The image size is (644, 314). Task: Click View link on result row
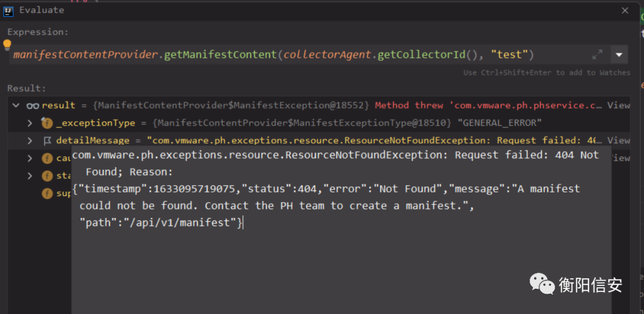(619, 105)
